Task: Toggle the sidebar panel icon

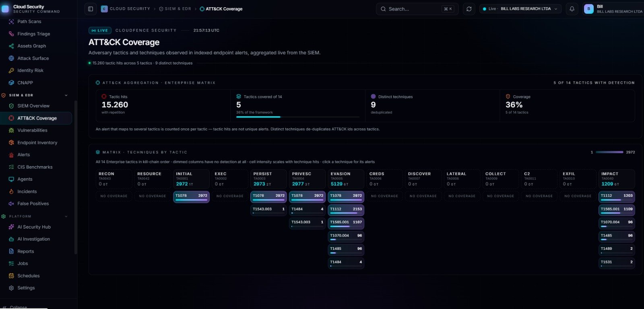Action: [x=91, y=9]
